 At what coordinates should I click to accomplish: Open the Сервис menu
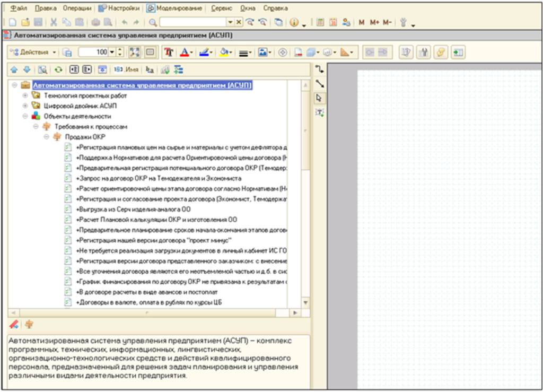221,8
